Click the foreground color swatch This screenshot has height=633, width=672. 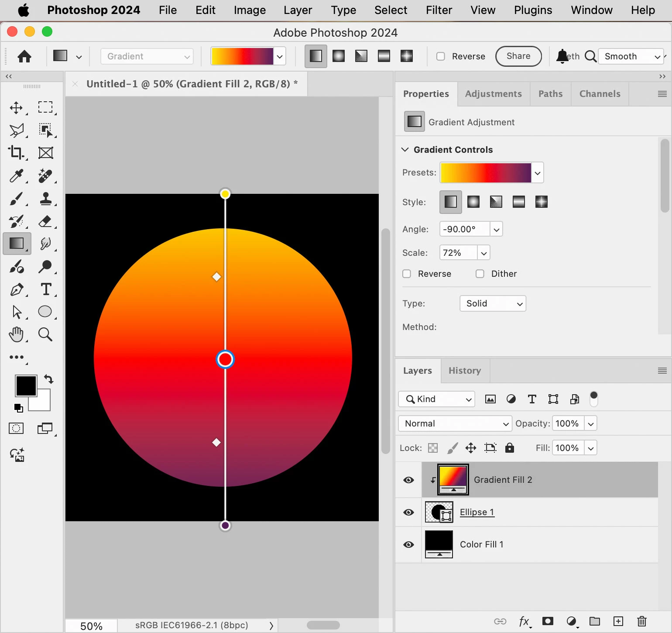point(26,386)
